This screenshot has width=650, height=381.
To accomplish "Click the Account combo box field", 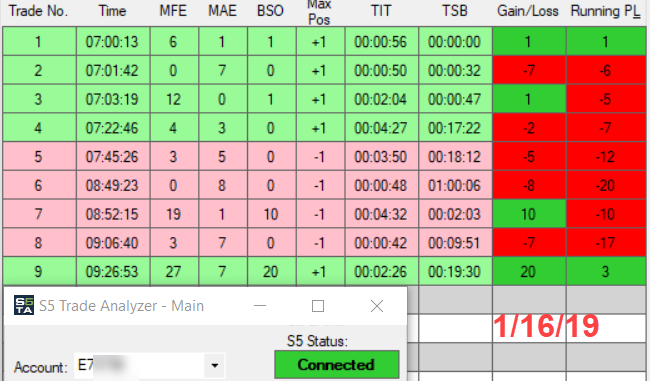I will 150,366.
